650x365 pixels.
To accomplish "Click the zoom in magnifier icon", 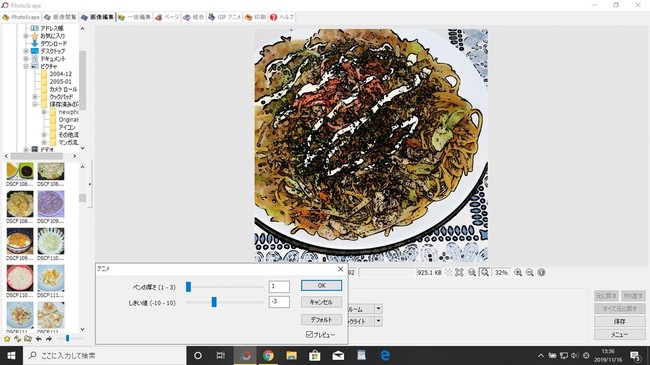I will 518,273.
